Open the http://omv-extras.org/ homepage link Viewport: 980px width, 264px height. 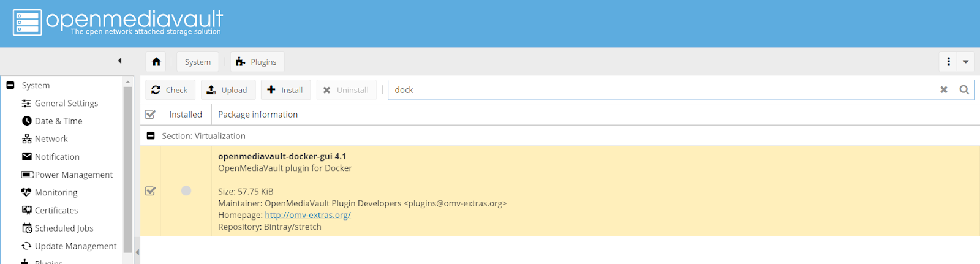307,215
